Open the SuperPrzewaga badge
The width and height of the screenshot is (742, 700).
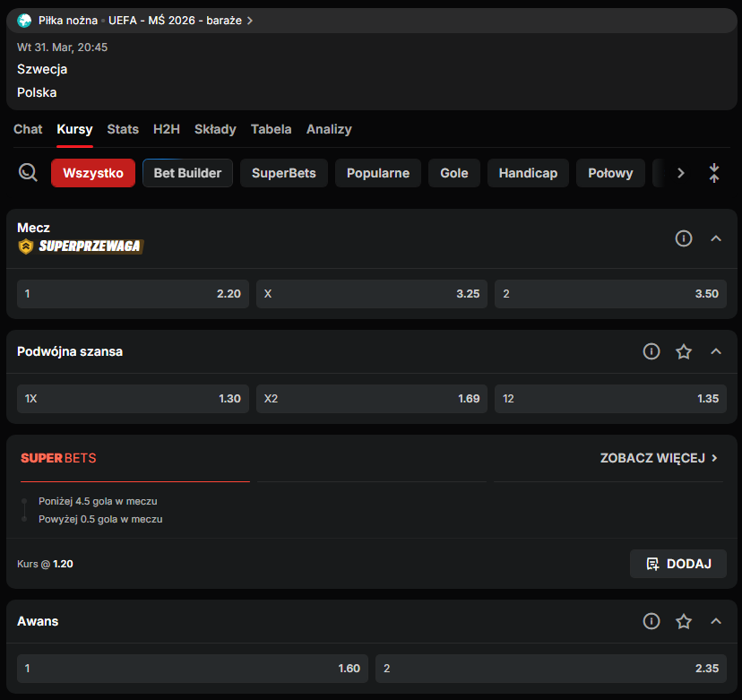click(x=81, y=246)
